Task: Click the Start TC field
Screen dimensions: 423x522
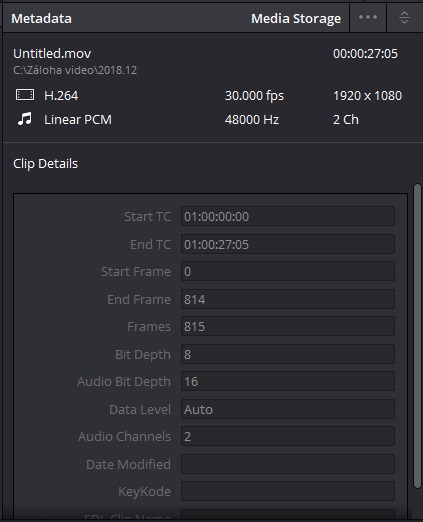Action: coord(288,216)
